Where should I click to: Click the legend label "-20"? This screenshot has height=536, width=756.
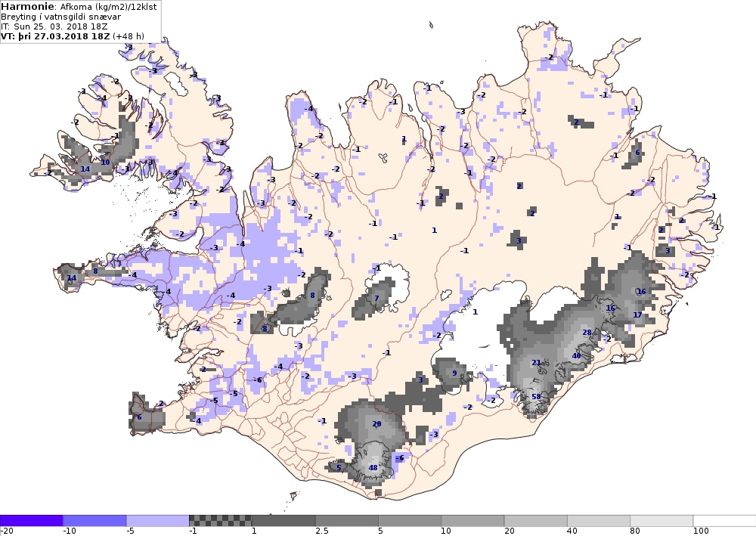[6, 531]
